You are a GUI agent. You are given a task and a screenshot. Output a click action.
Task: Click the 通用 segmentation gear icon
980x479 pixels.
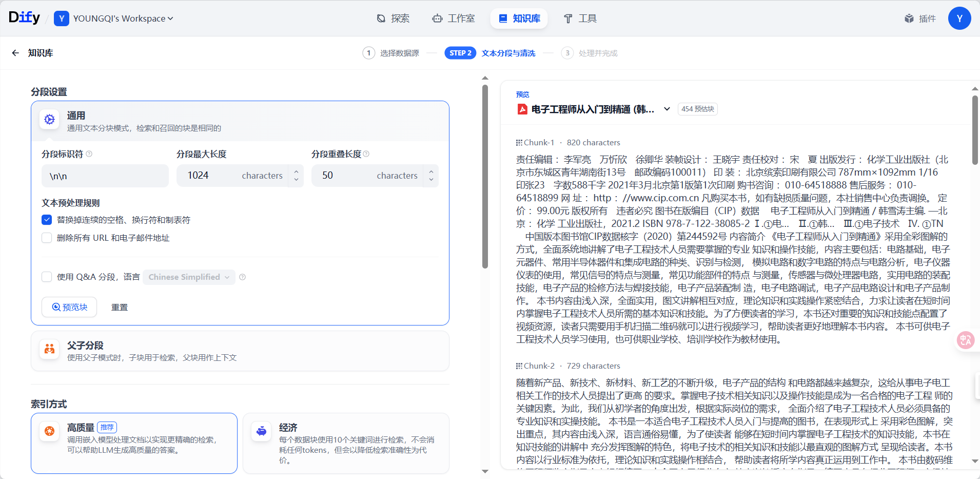click(x=49, y=119)
